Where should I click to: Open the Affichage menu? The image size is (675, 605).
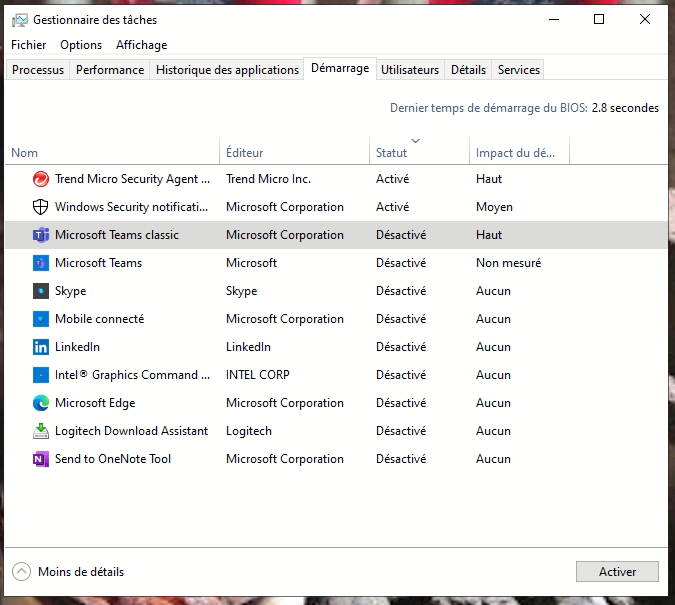click(x=141, y=45)
